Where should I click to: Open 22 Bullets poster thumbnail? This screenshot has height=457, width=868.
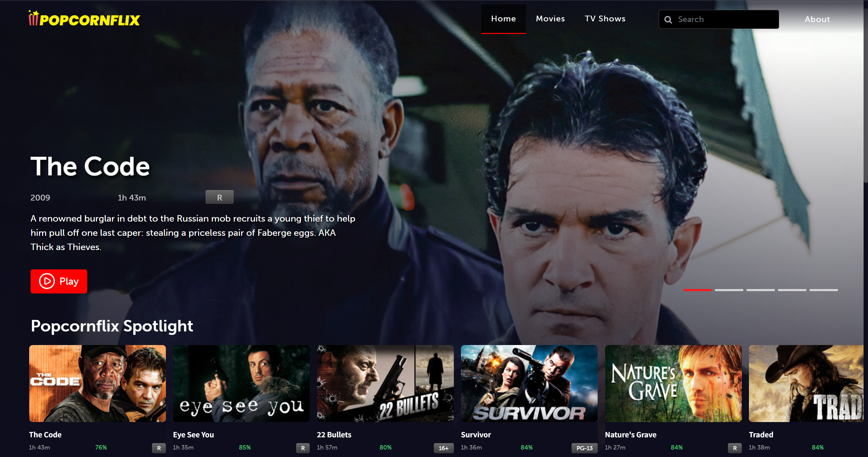point(385,383)
